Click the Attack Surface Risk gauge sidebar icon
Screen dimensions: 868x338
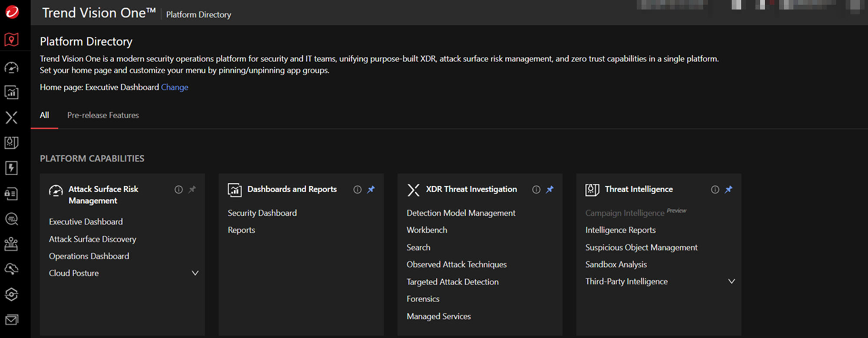coord(12,67)
